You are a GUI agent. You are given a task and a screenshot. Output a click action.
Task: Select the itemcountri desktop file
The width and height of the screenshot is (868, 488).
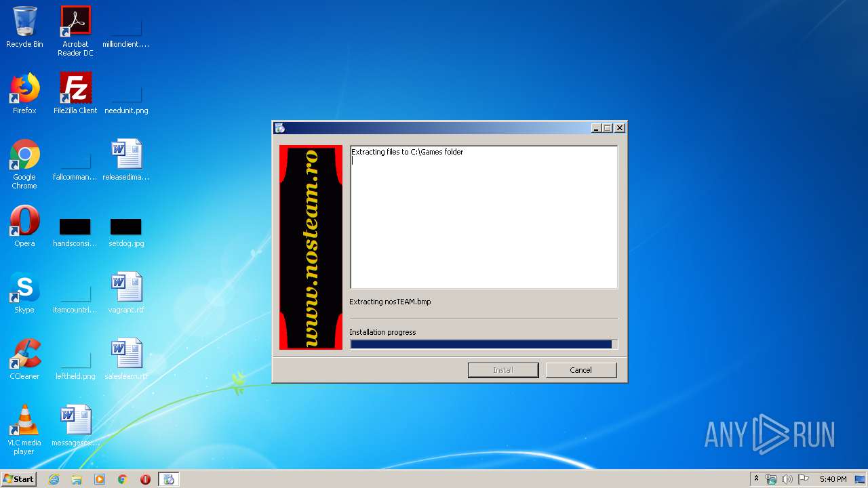tap(75, 297)
